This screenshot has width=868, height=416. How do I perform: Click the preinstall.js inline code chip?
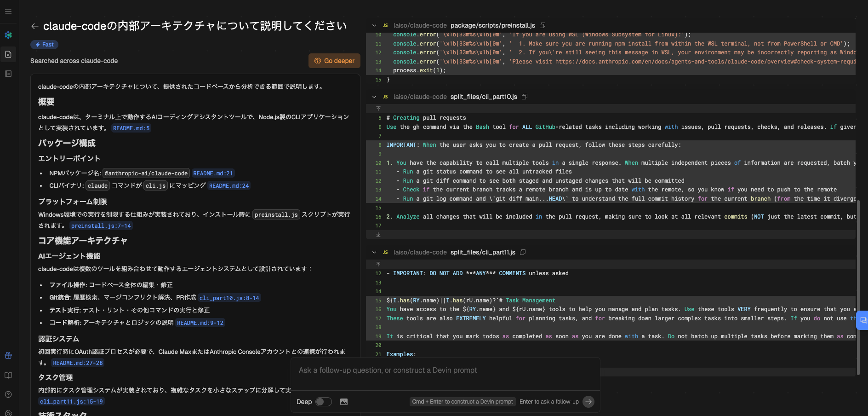276,215
